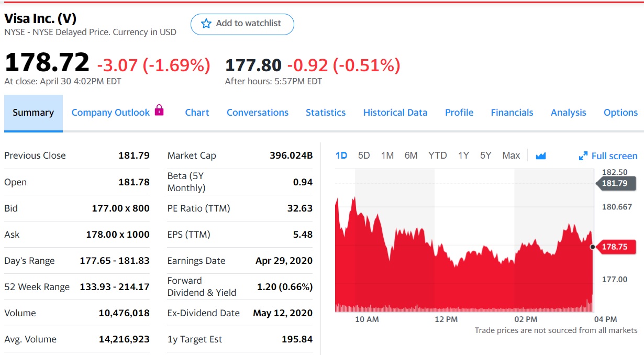The image size is (644, 355).
Task: Activate the 5Y range toggle
Action: coord(485,155)
